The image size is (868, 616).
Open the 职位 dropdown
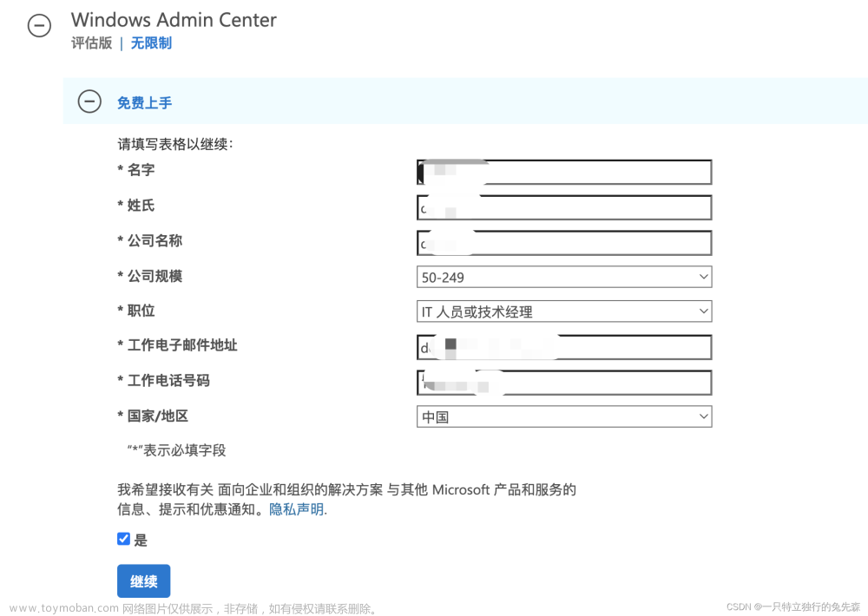point(564,311)
